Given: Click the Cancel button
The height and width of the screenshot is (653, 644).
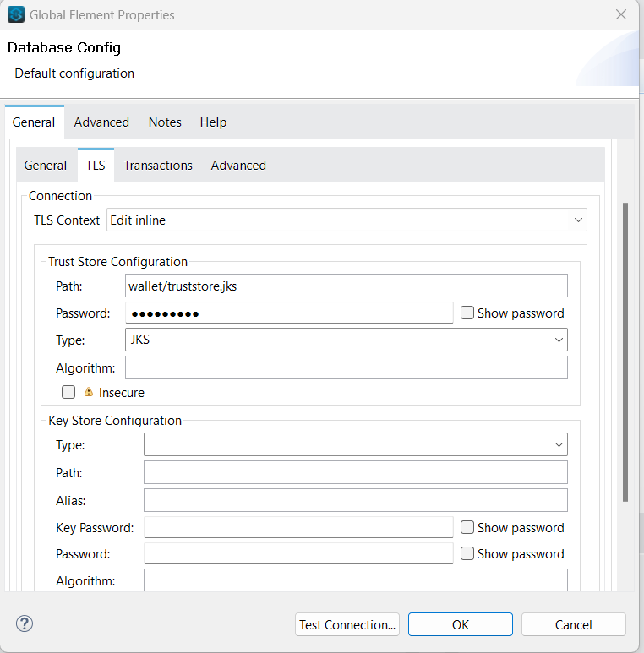Looking at the screenshot, I should (573, 624).
